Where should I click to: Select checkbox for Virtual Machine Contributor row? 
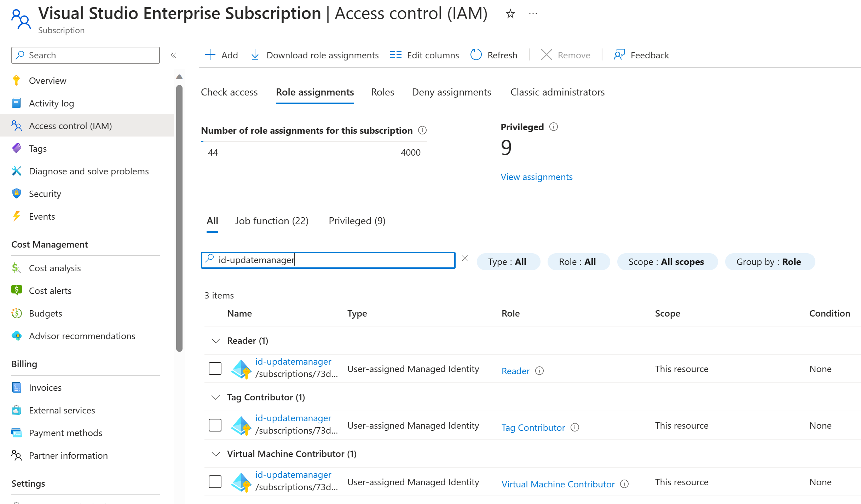[215, 482]
